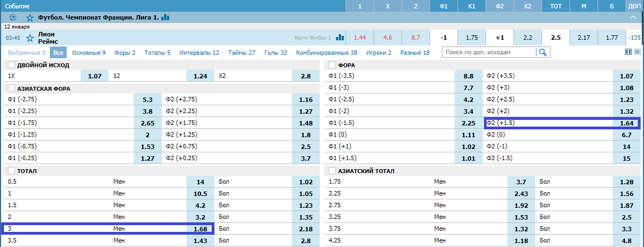Open the Основные 9 tab
The image size is (644, 247).
[x=88, y=53]
